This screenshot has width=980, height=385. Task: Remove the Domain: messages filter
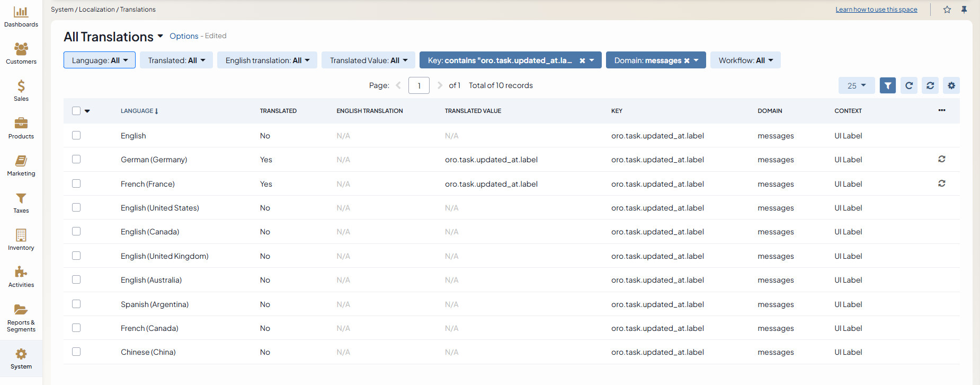(x=687, y=60)
